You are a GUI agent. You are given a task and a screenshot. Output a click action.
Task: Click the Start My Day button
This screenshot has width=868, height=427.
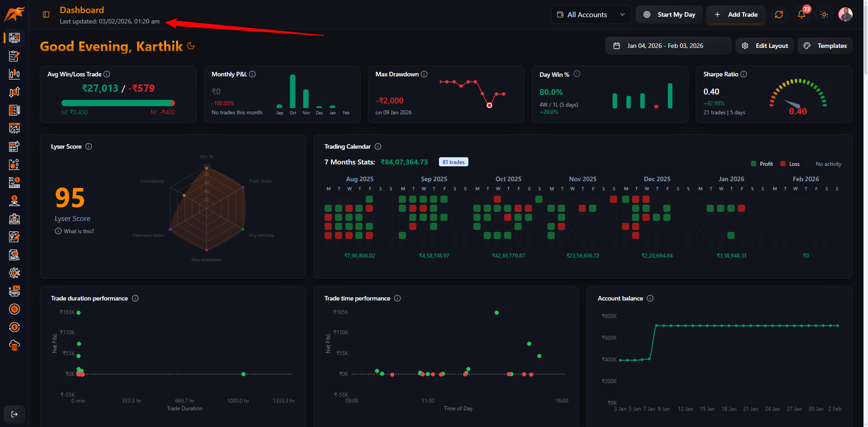(x=669, y=14)
